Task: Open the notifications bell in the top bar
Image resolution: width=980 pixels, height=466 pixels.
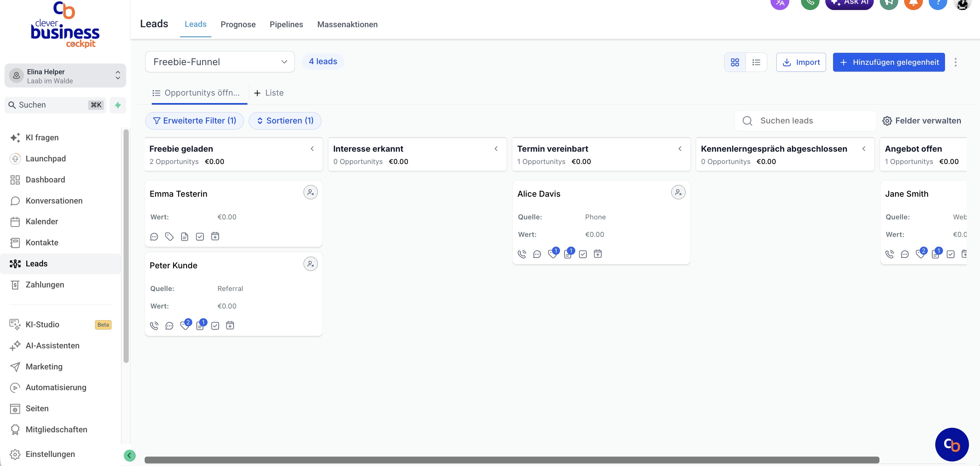Action: click(913, 2)
